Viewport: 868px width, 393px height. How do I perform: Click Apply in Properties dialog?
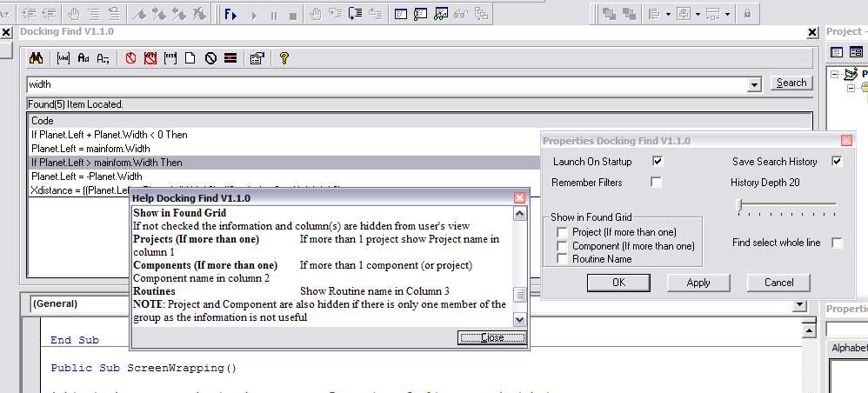[x=698, y=283]
